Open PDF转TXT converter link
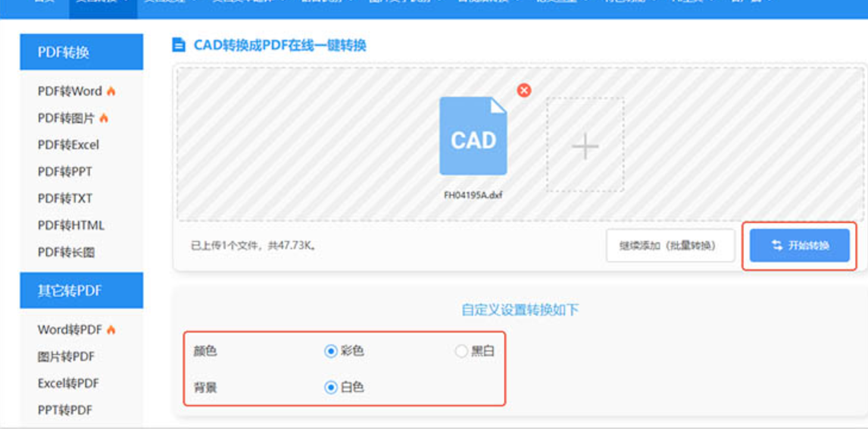Image resolution: width=868 pixels, height=433 pixels. tap(65, 198)
